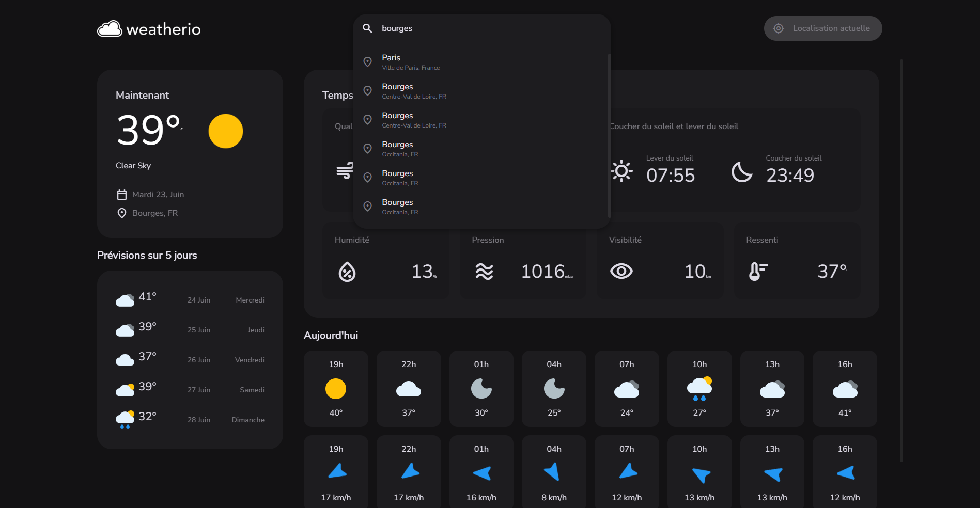Click the search magnifier icon

tap(367, 28)
